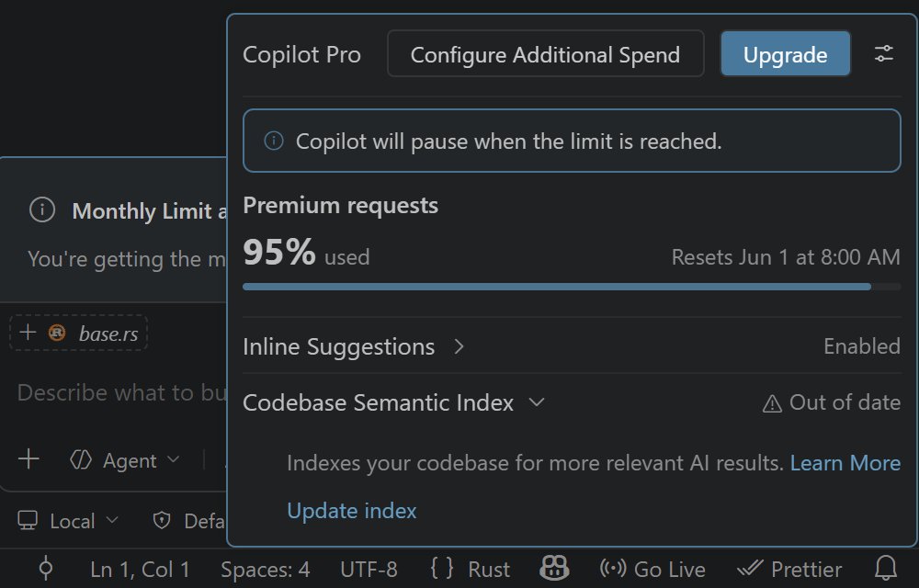Open Copilot settings sliders icon

tap(884, 54)
